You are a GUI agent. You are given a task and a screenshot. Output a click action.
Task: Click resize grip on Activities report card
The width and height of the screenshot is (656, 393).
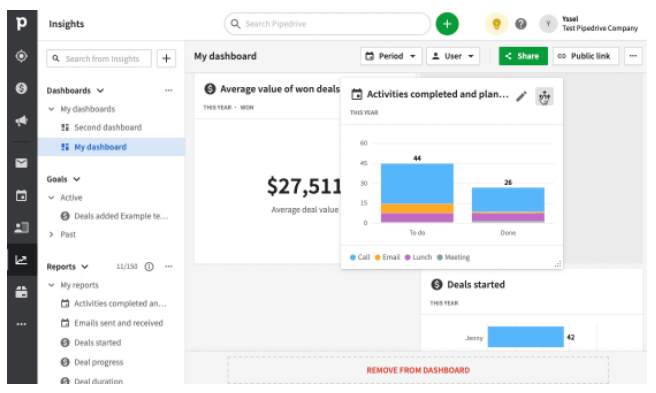(x=558, y=264)
